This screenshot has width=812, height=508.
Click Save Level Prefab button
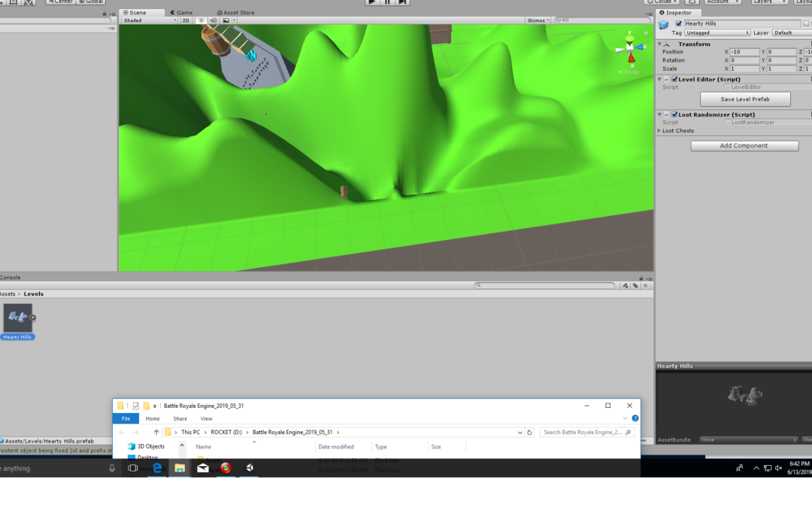click(x=744, y=99)
